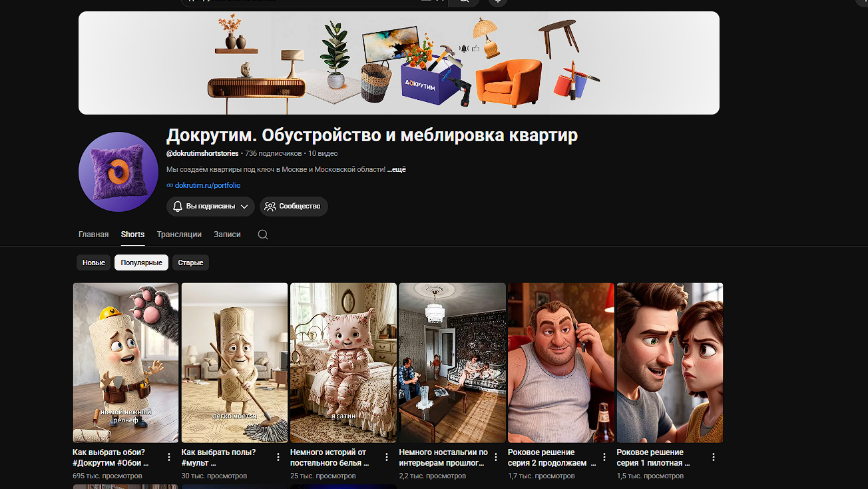Viewport: 868px width, 489px height.
Task: Click the channel name 'Докрутим. Обустройство и меблировка квартир'
Action: [372, 135]
